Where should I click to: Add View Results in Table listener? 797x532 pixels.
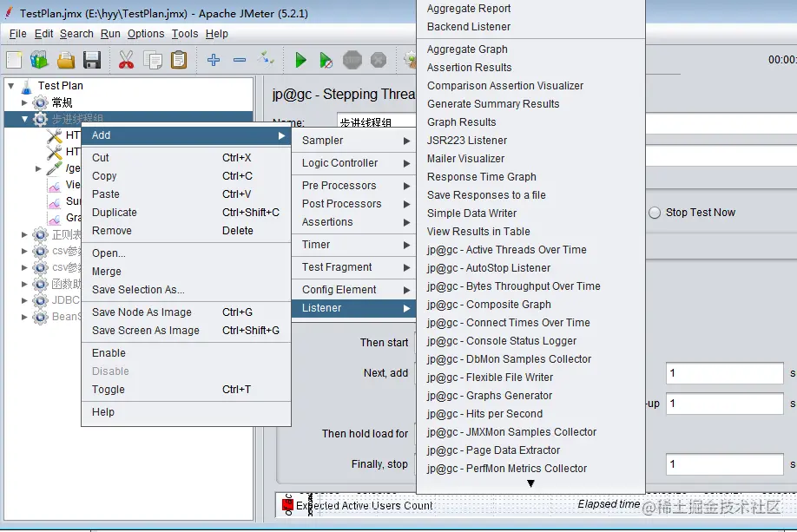pyautogui.click(x=530, y=231)
